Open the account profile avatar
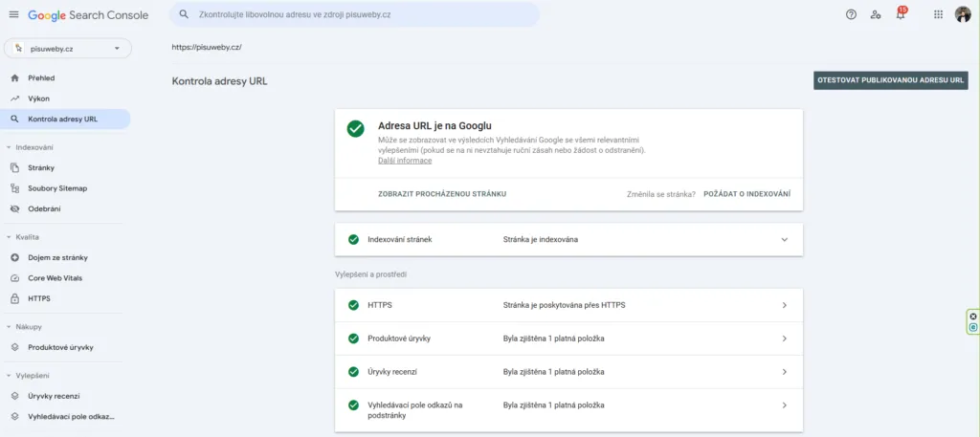Image resolution: width=980 pixels, height=437 pixels. [963, 14]
